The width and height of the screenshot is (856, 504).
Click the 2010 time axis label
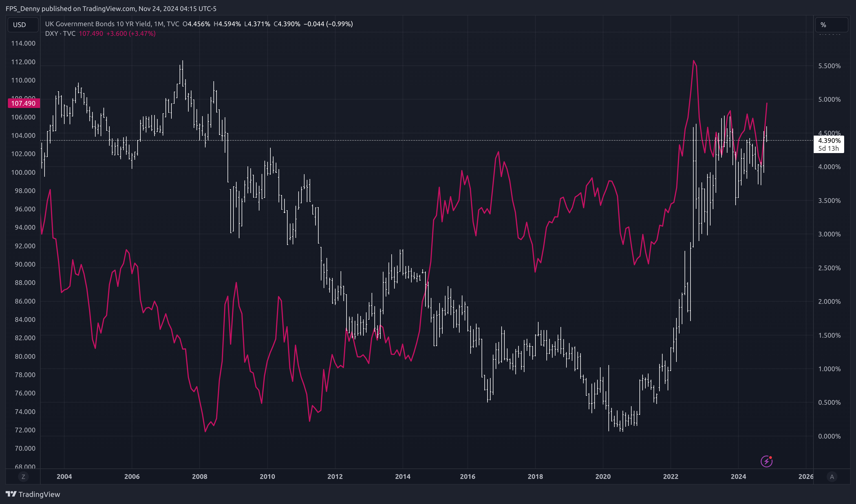(x=267, y=476)
